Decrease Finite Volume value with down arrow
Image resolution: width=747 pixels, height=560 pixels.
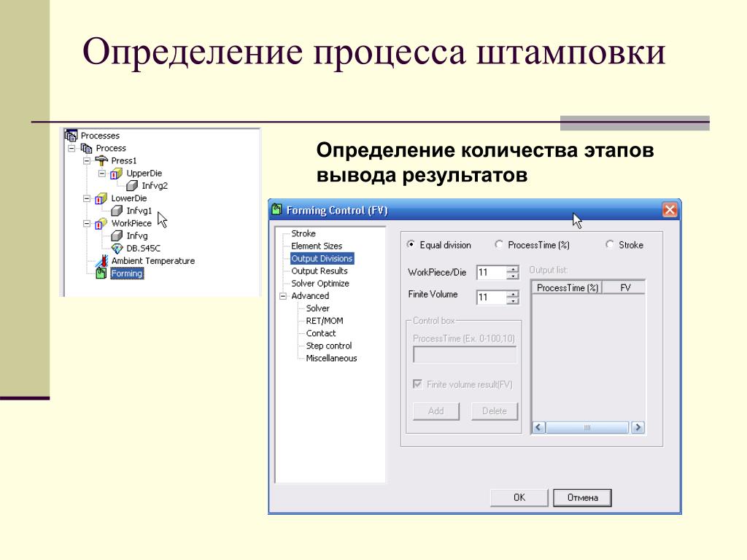tap(513, 300)
